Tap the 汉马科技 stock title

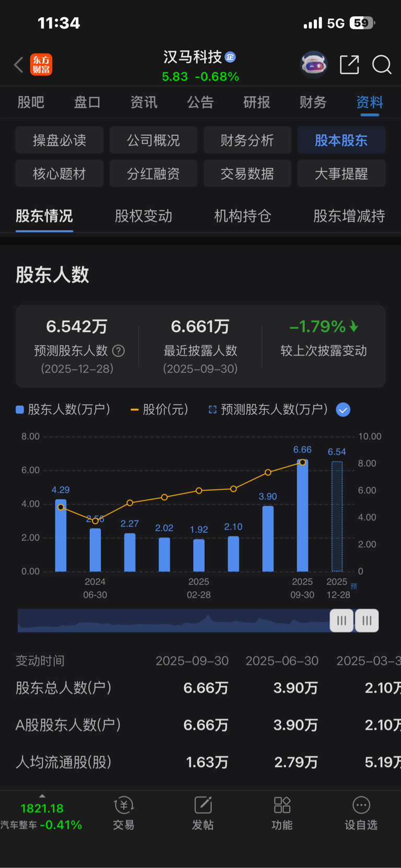coord(193,57)
